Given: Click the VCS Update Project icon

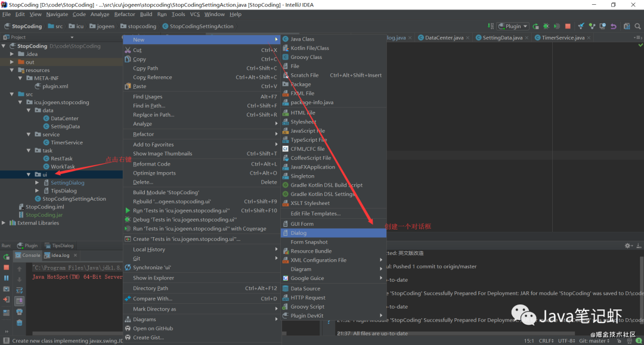Looking at the screenshot, I should tap(581, 26).
